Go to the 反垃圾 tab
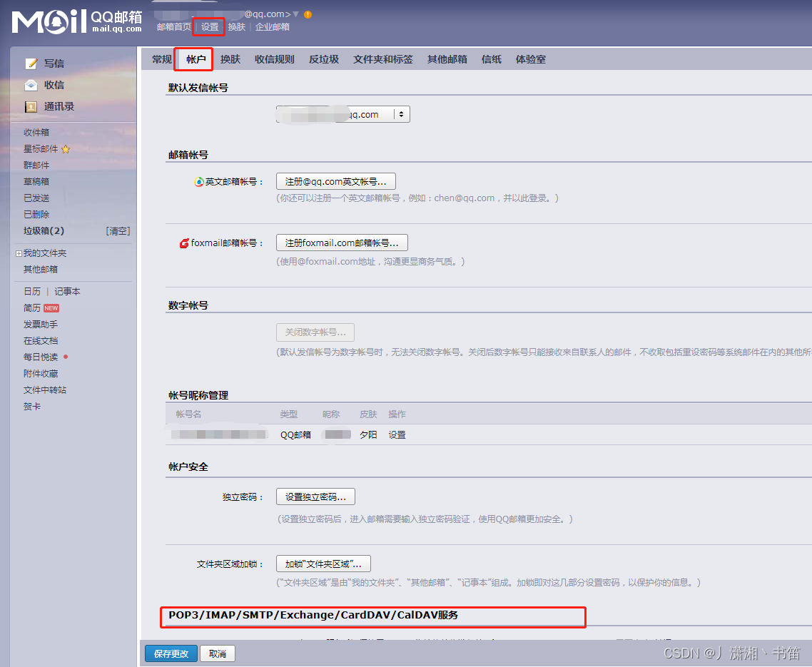Viewport: 812px width, 667px height. [324, 59]
